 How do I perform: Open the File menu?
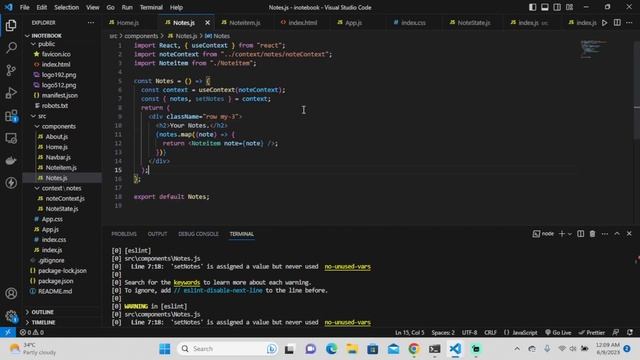(x=24, y=7)
